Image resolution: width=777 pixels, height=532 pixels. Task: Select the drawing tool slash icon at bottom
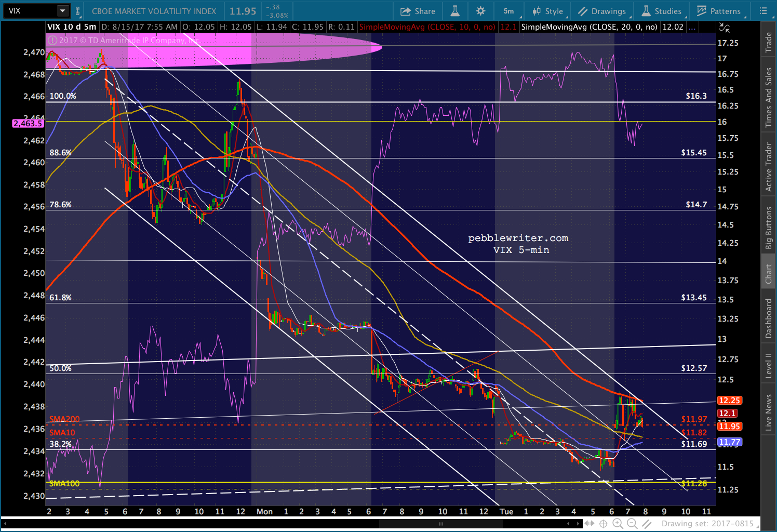647,524
